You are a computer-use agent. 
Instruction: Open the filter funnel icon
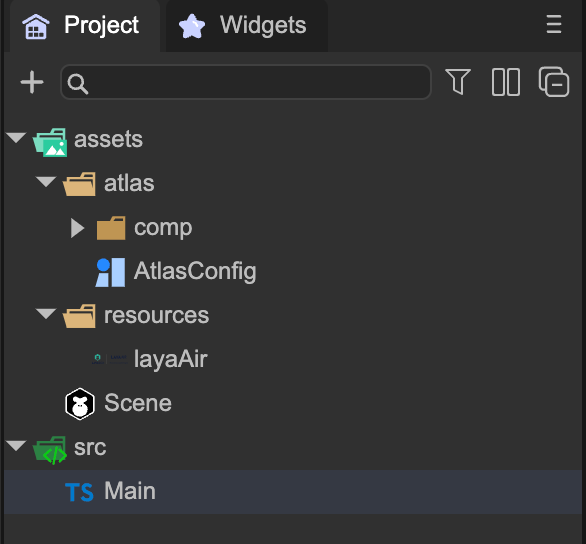pyautogui.click(x=458, y=81)
